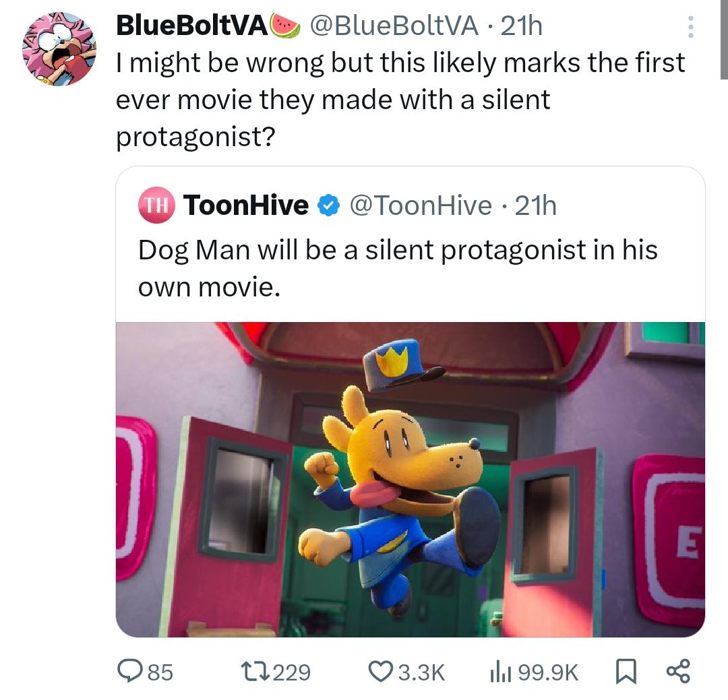Open the Dog Man movie image
Image resolution: width=728 pixels, height=700 pixels.
410,479
